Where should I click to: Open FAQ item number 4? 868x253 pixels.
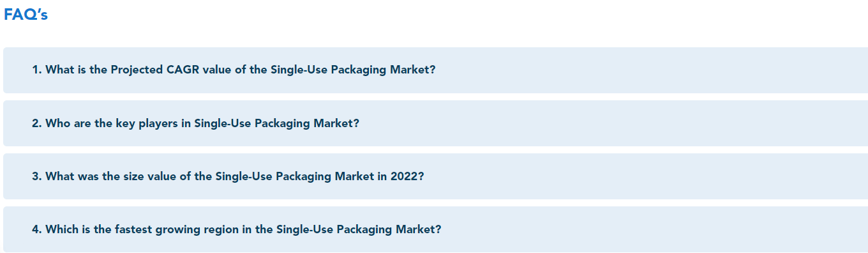(435, 229)
